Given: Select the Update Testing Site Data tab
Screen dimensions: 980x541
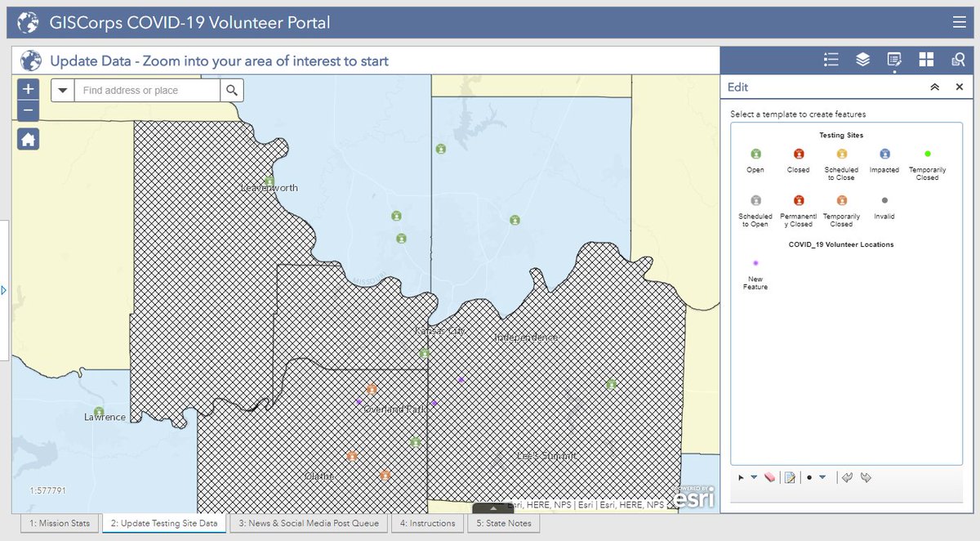Looking at the screenshot, I should [x=163, y=523].
